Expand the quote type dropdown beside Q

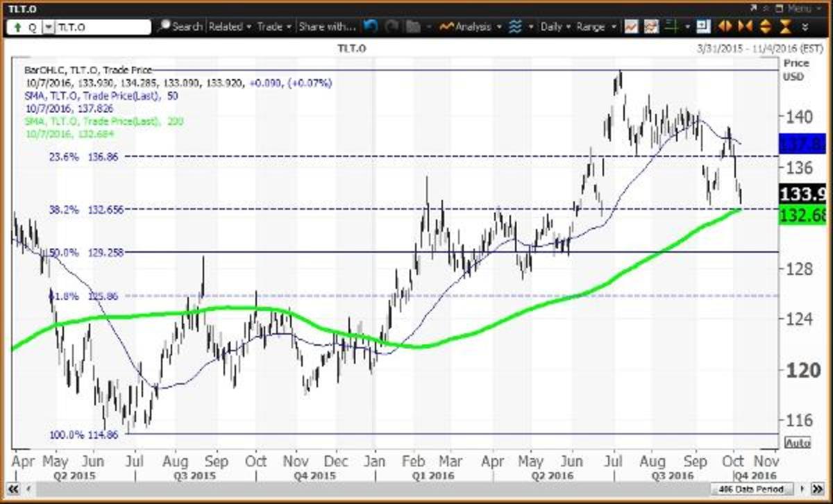(48, 27)
